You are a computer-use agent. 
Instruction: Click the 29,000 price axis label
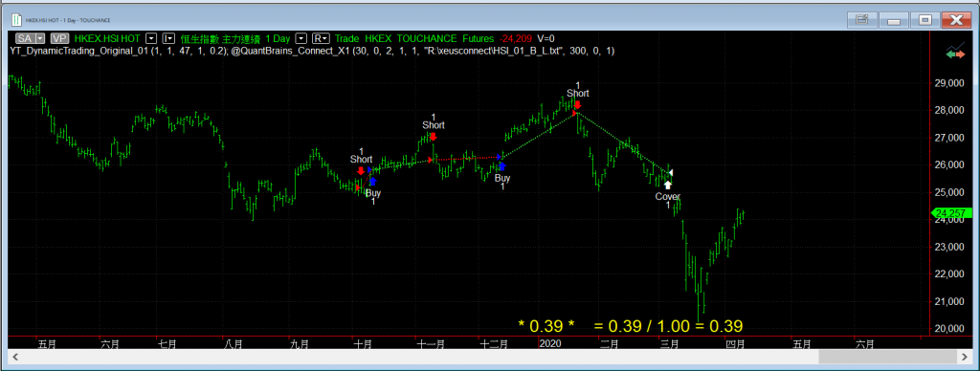948,83
